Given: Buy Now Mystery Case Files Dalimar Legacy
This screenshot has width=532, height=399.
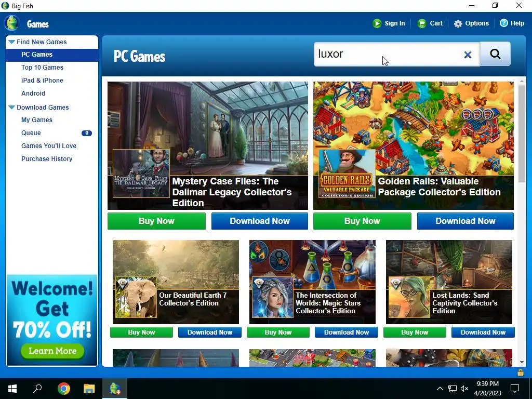Looking at the screenshot, I should click(x=156, y=221).
